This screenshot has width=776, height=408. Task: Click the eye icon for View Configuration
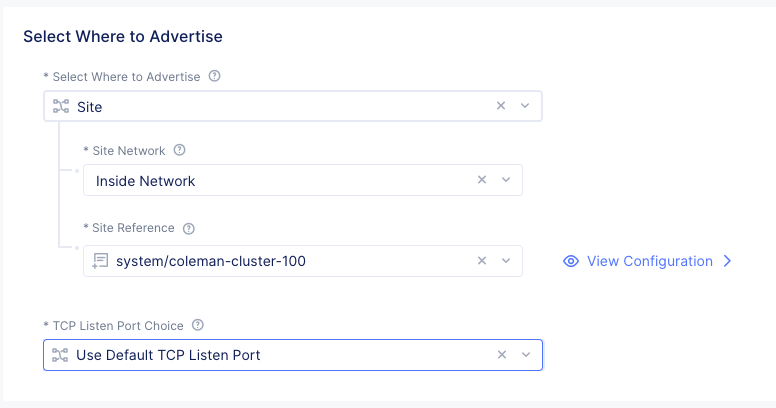[x=571, y=261]
